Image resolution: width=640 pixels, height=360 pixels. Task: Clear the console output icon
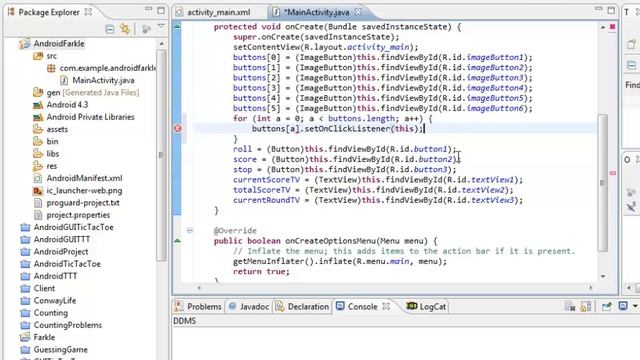coord(570,307)
